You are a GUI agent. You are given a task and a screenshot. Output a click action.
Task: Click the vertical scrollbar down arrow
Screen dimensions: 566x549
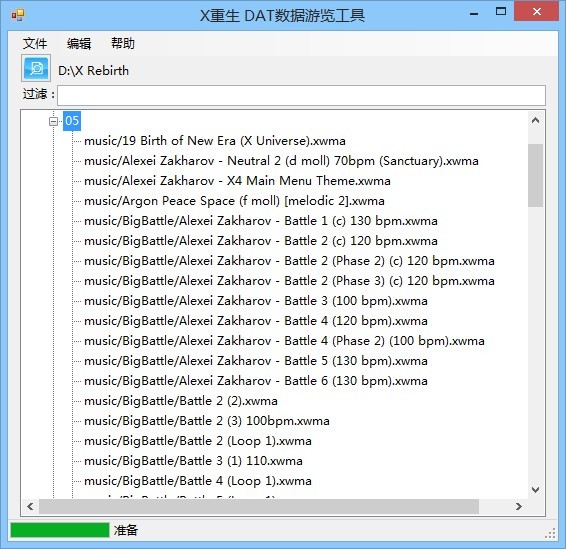coord(535,490)
